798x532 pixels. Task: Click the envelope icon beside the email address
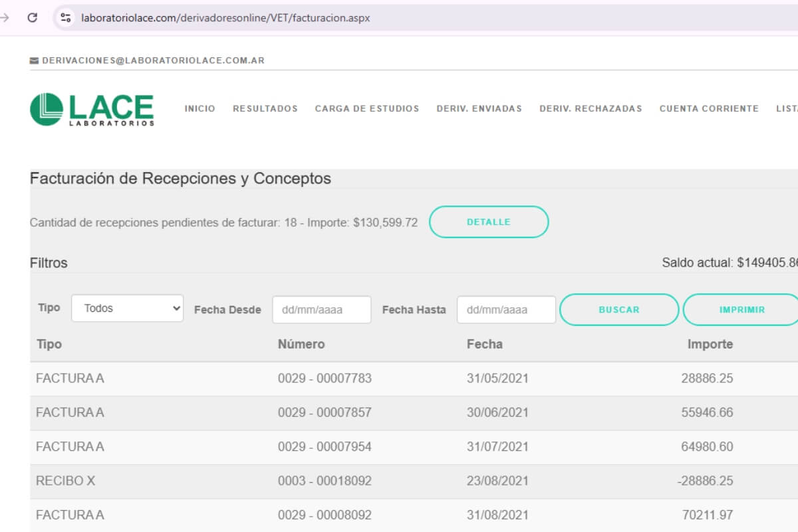click(35, 61)
